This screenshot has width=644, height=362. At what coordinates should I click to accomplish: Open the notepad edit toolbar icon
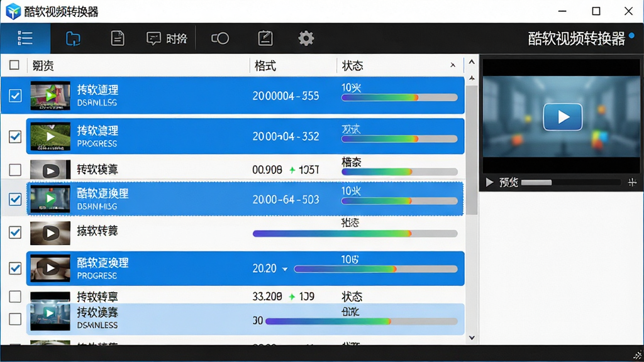pos(265,38)
